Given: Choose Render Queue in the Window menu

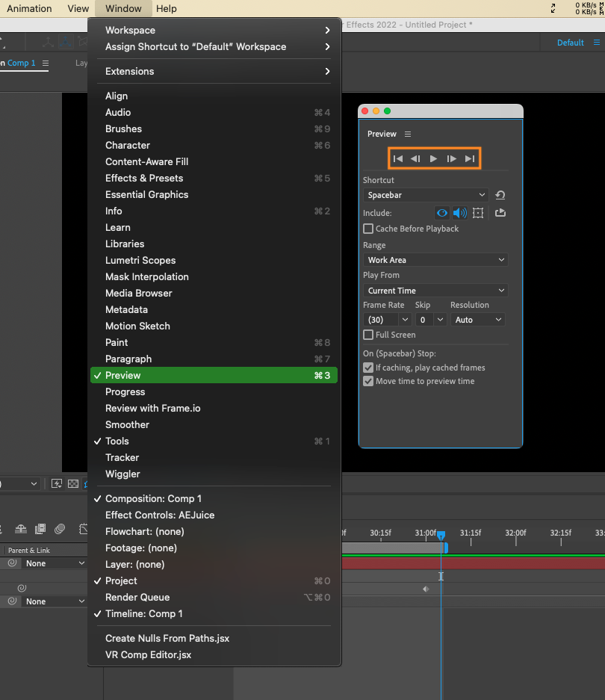Looking at the screenshot, I should tap(137, 597).
